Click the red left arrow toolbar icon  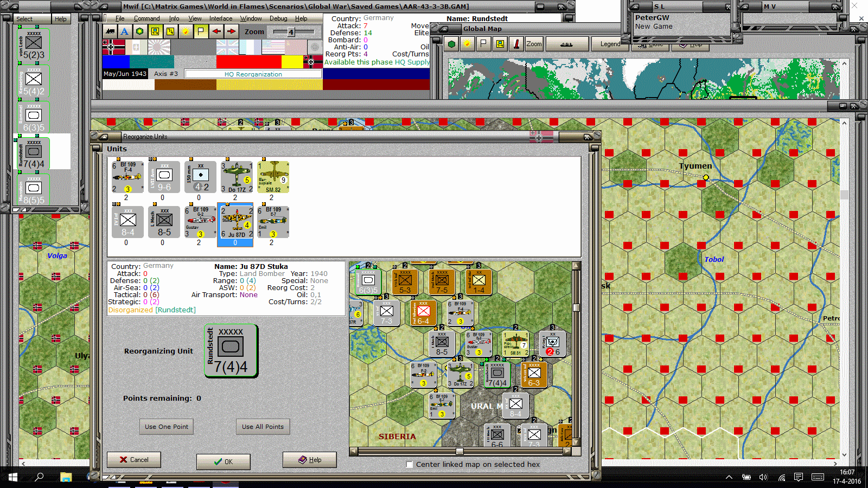click(216, 31)
